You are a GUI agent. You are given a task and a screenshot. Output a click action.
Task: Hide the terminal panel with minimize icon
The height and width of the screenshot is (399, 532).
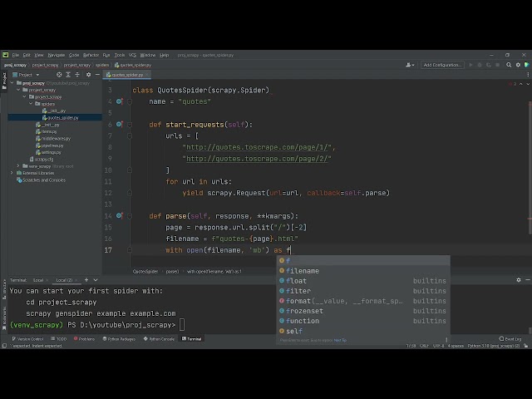pos(527,280)
